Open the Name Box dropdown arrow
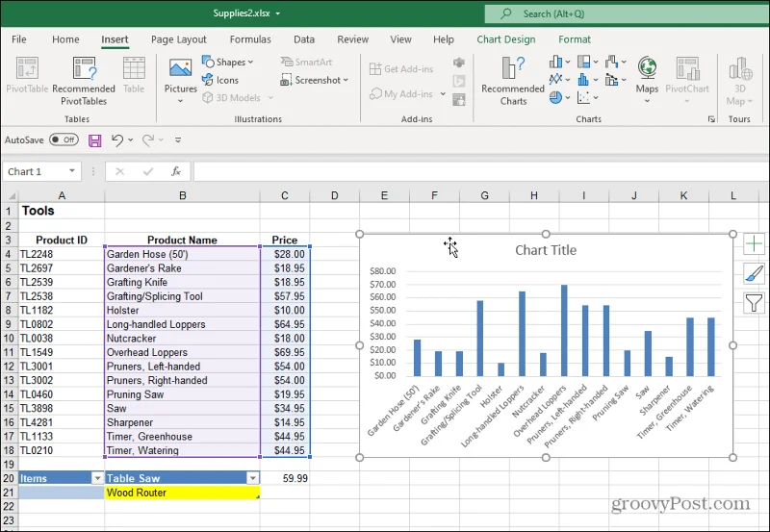 72,171
